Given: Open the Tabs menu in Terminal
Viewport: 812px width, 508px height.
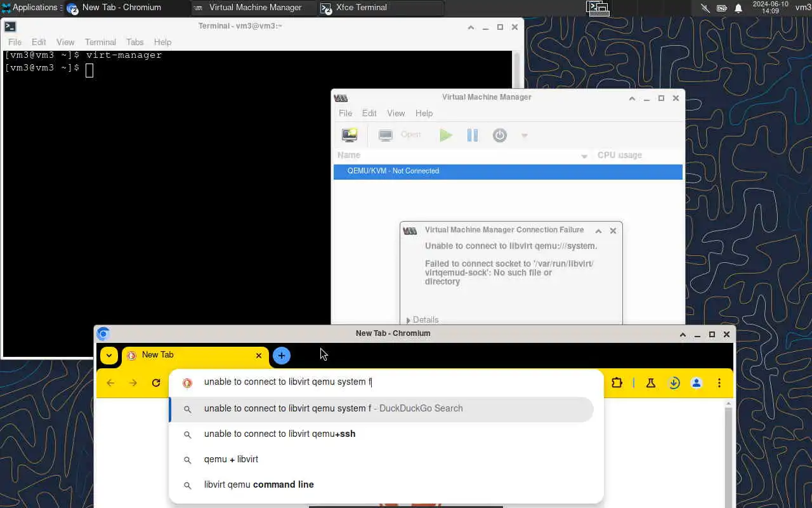Looking at the screenshot, I should click(134, 42).
